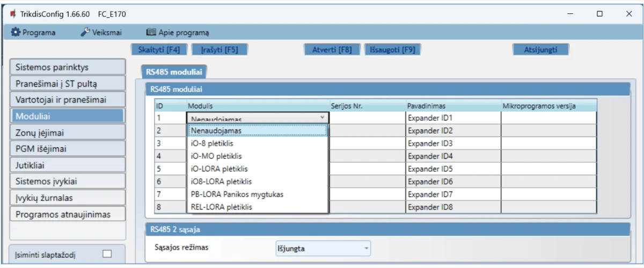The width and height of the screenshot is (644, 268).
Task: Open the Sąsajos režimas dropdown
Action: pyautogui.click(x=323, y=249)
